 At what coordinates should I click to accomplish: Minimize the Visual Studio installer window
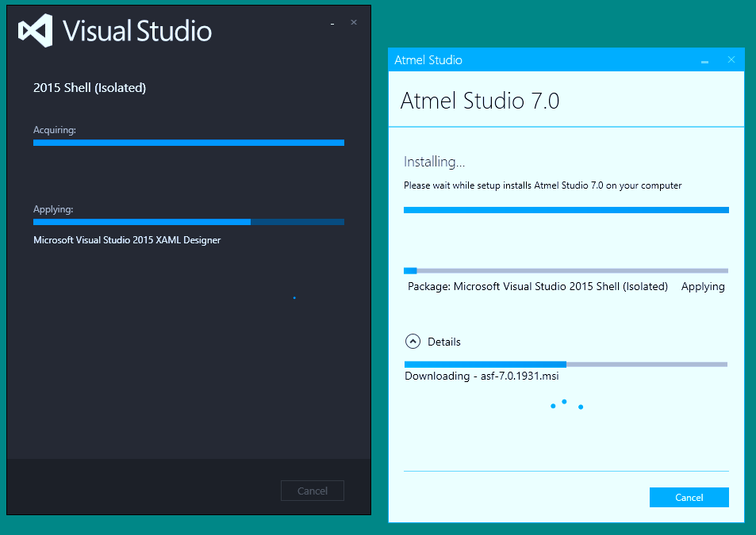(x=332, y=23)
